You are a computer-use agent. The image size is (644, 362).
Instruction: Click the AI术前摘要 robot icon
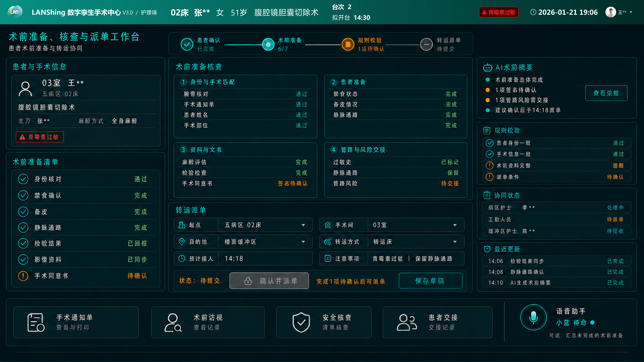point(487,68)
